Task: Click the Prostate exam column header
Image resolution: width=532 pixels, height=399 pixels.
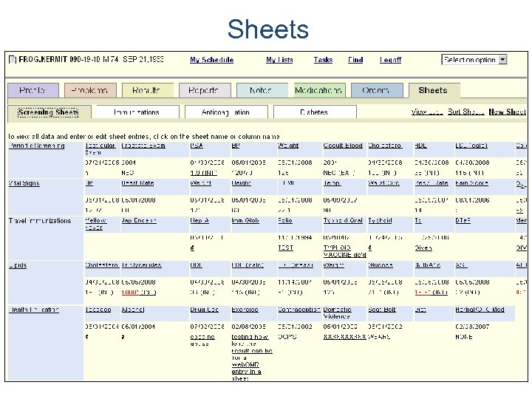Action: (x=143, y=146)
